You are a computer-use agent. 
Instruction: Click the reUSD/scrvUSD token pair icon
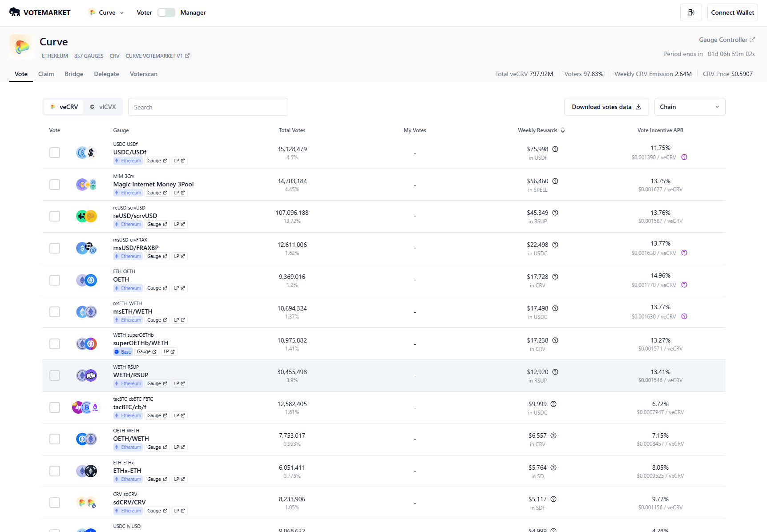click(86, 216)
